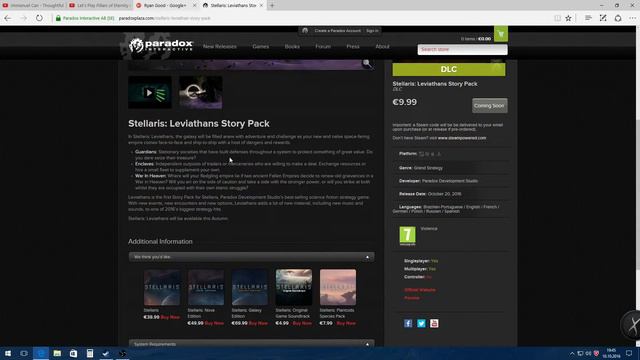Click in the Search store field
The image size is (640, 360).
[x=462, y=49]
